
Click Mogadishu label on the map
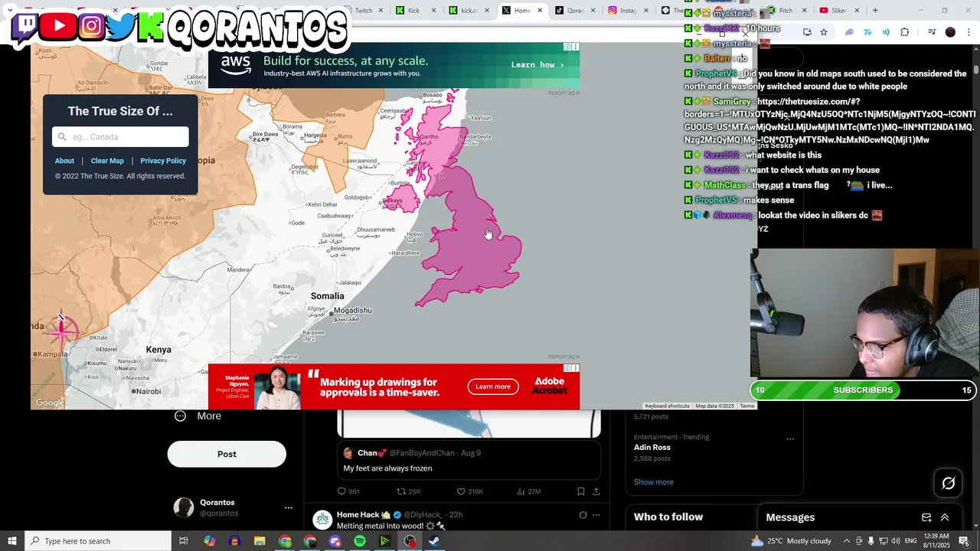352,310
